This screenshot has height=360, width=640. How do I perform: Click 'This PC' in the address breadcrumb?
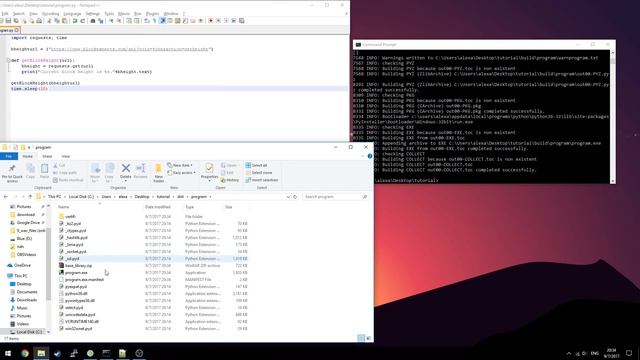pyautogui.click(x=54, y=197)
